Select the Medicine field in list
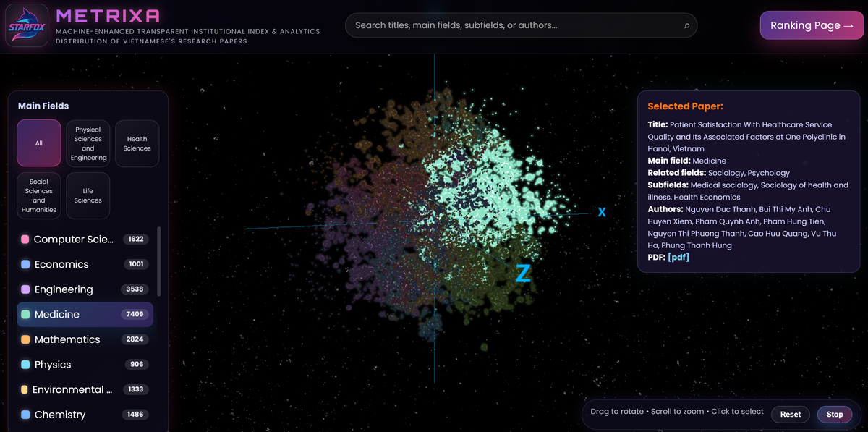 pos(85,315)
